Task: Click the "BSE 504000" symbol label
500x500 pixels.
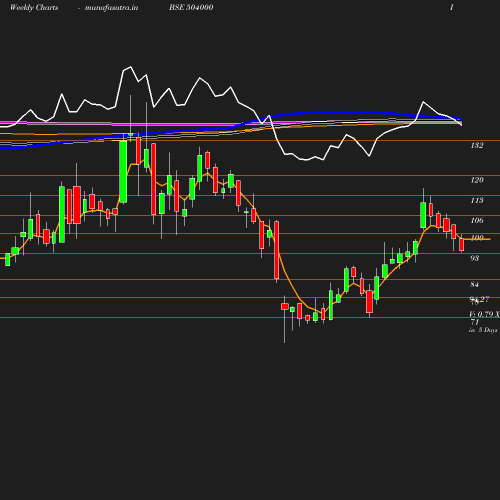Action: click(191, 7)
